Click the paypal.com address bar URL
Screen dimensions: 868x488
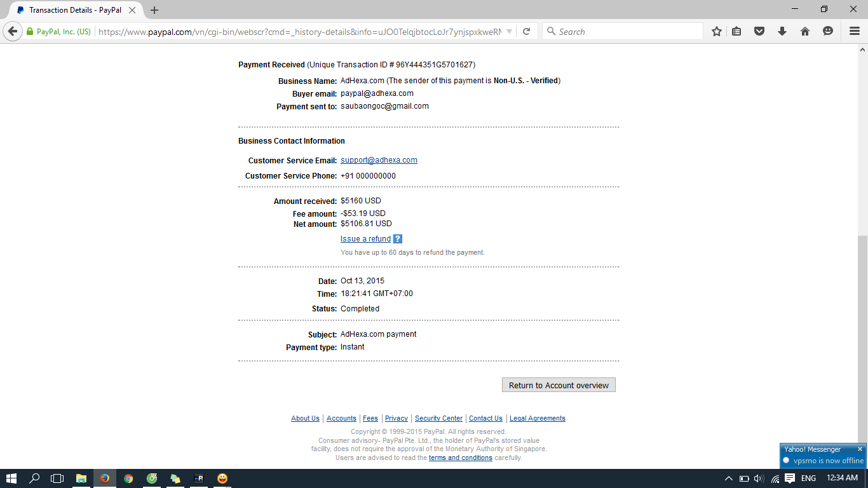(299, 32)
